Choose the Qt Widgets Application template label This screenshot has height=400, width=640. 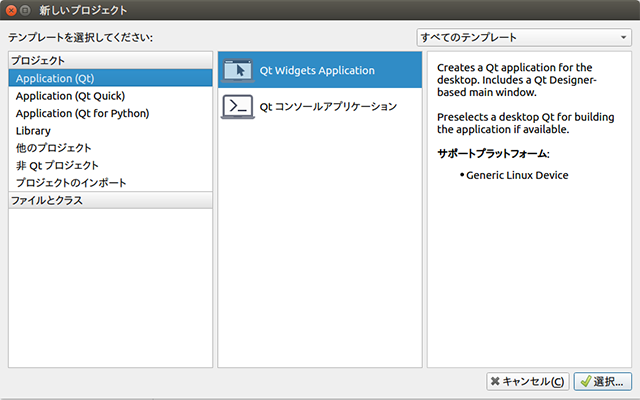[317, 70]
